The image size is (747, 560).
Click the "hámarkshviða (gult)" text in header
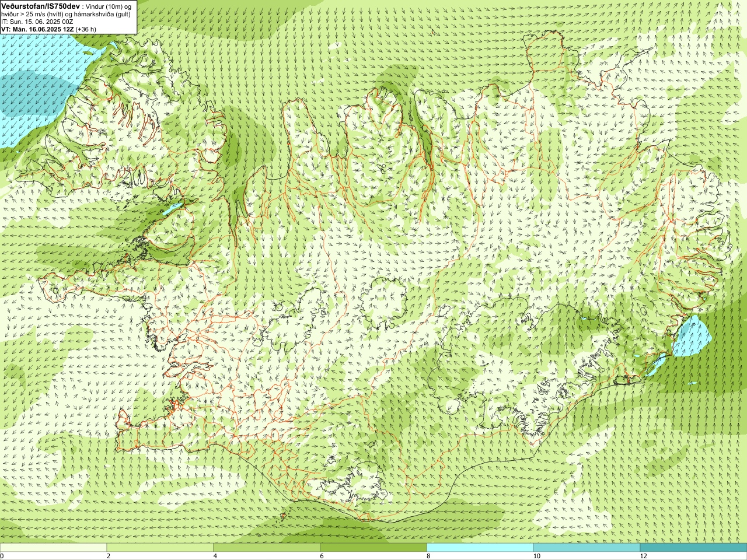pyautogui.click(x=102, y=14)
